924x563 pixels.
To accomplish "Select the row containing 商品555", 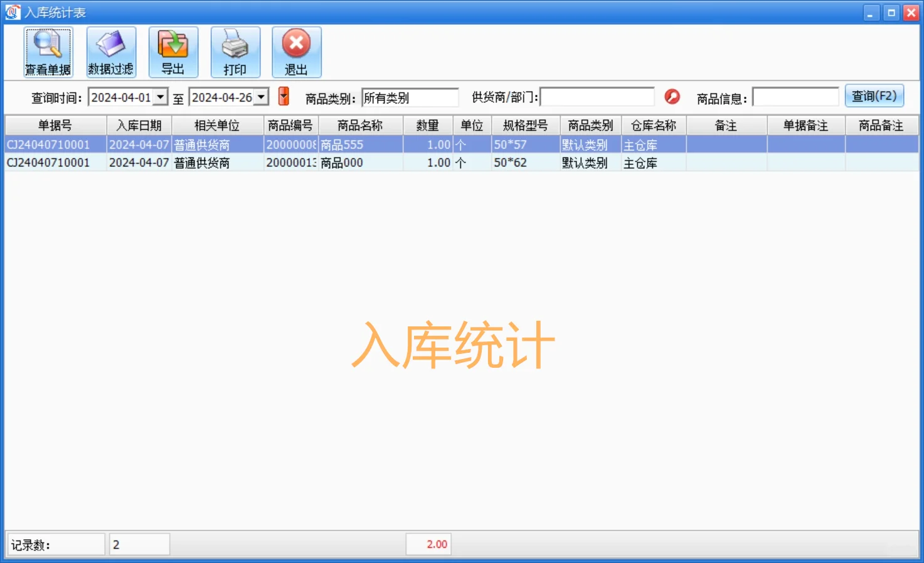I will coord(361,144).
